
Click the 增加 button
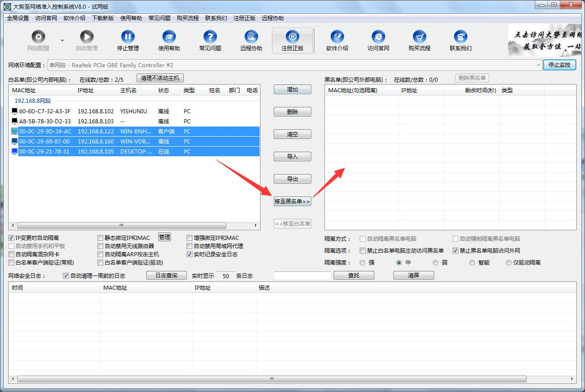292,90
